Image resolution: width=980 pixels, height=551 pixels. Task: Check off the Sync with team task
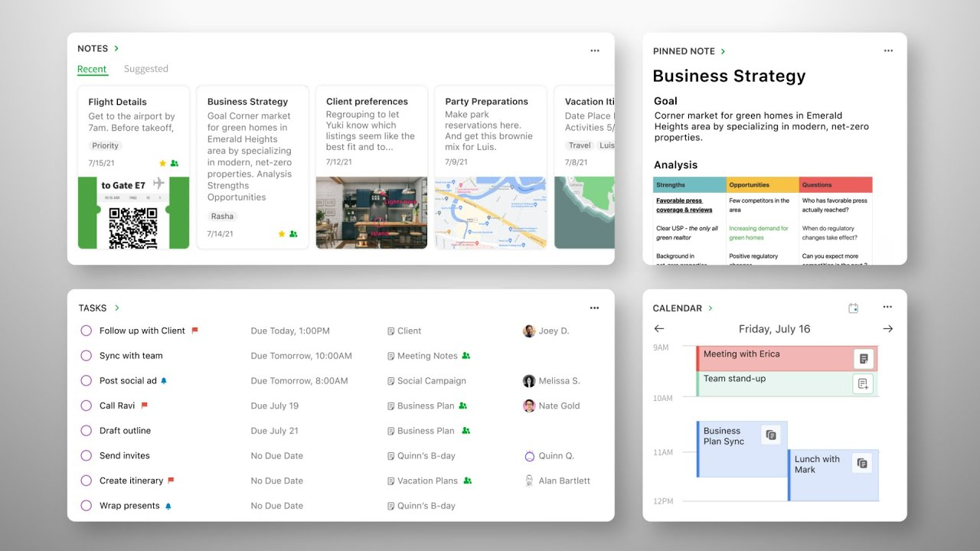click(87, 356)
